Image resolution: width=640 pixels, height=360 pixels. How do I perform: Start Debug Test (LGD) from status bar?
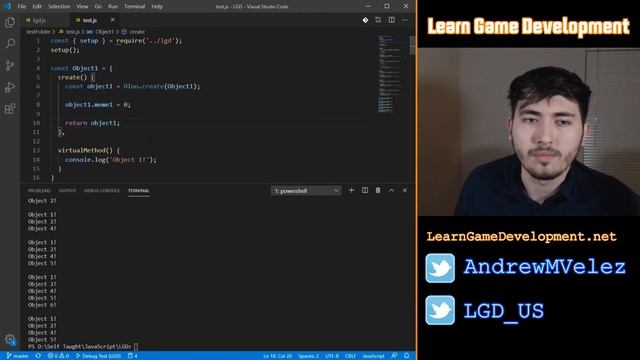pos(98,356)
